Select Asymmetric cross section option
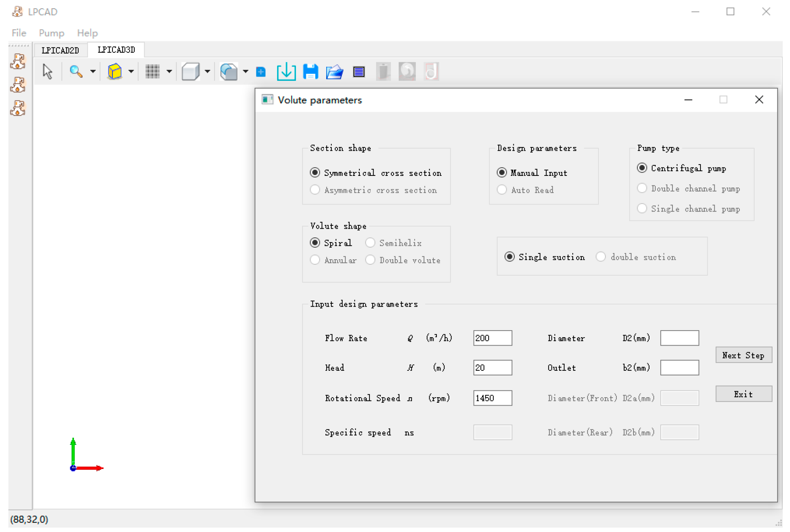790x532 pixels. (x=315, y=190)
